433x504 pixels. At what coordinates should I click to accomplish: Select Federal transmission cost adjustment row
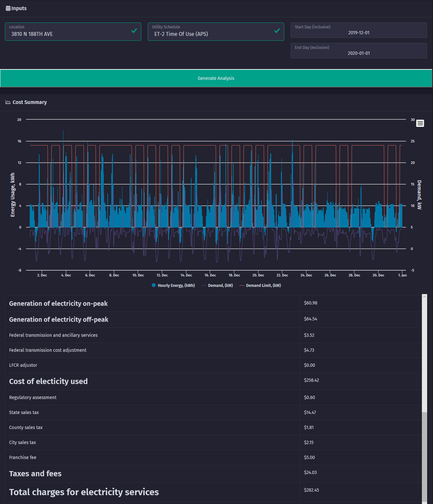[213, 350]
